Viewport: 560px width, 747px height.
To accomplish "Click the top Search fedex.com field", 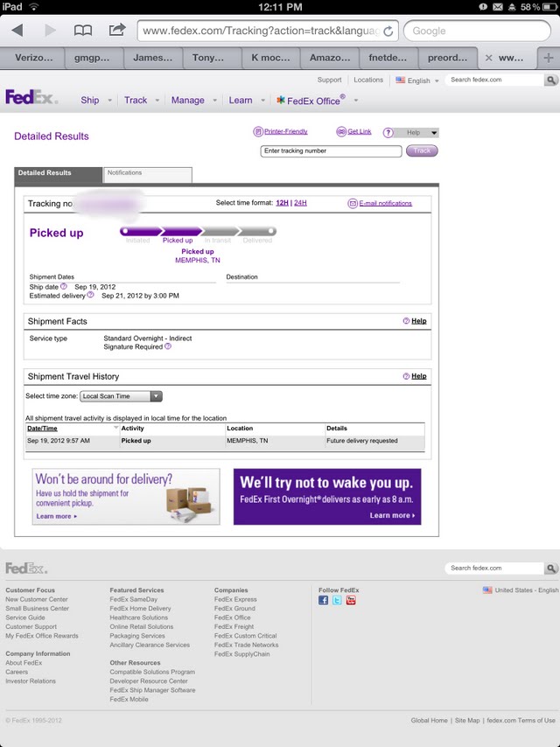I will tap(494, 80).
